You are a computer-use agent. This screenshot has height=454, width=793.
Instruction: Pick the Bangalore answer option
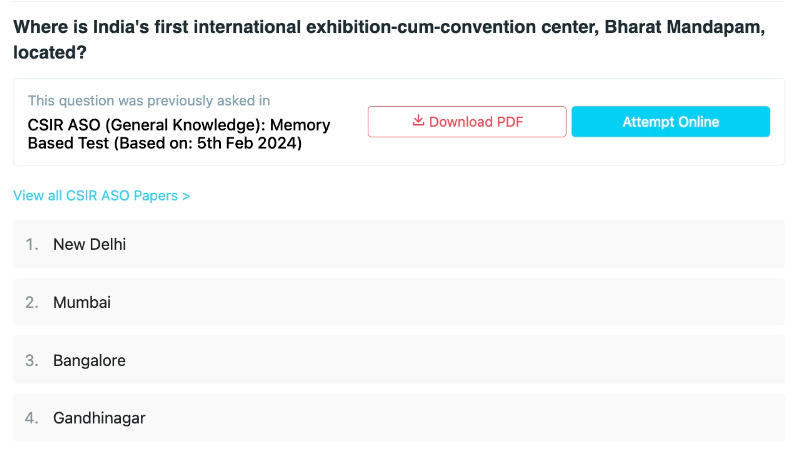[x=399, y=360]
